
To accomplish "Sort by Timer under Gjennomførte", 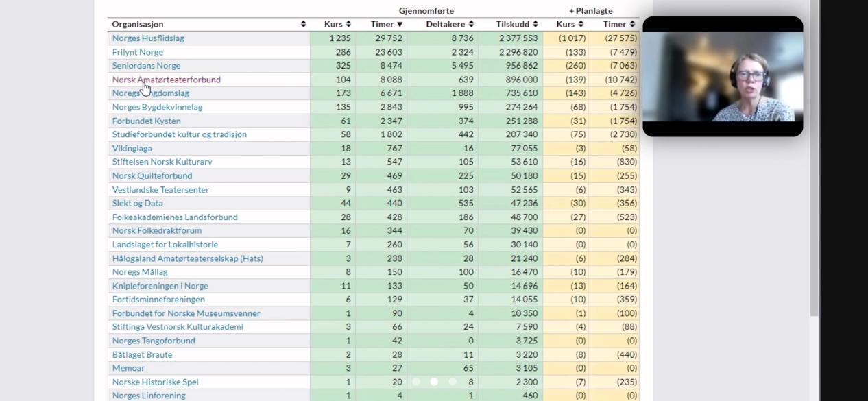I will click(387, 25).
